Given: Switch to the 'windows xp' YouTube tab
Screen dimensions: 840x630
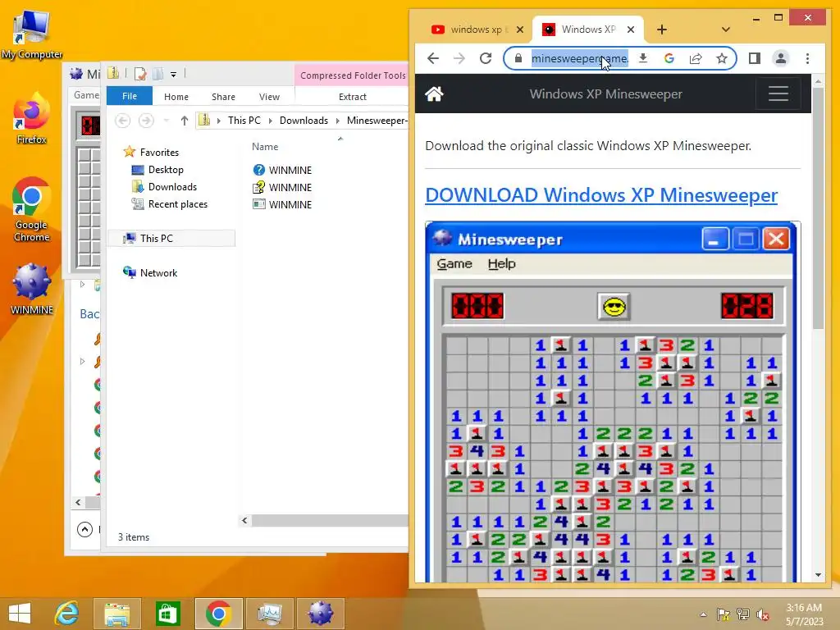Looking at the screenshot, I should click(x=470, y=30).
